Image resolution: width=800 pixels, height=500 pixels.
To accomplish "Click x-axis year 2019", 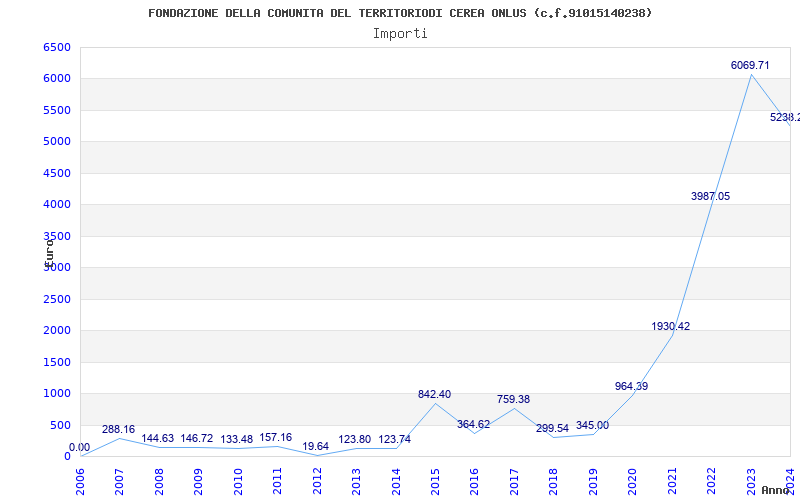I will (x=593, y=482).
